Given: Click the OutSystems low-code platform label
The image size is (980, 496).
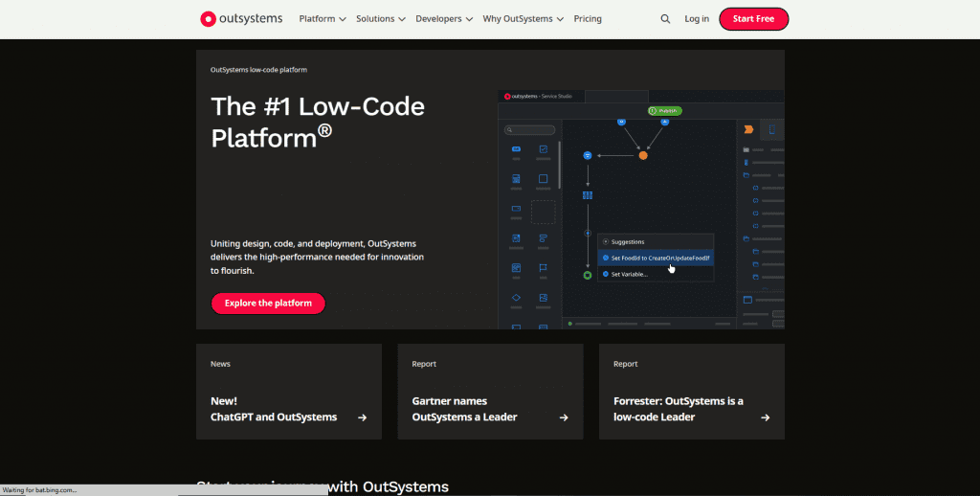Looking at the screenshot, I should click(258, 70).
